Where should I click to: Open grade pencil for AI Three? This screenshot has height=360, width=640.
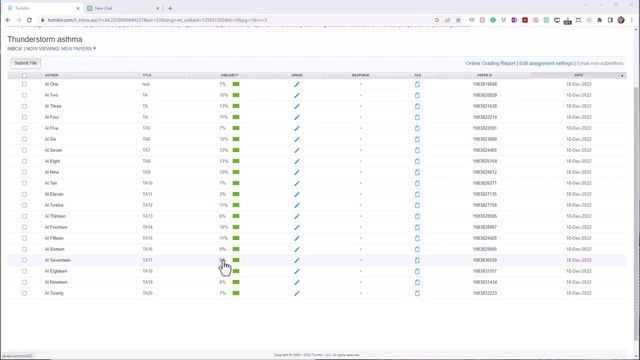tap(297, 107)
